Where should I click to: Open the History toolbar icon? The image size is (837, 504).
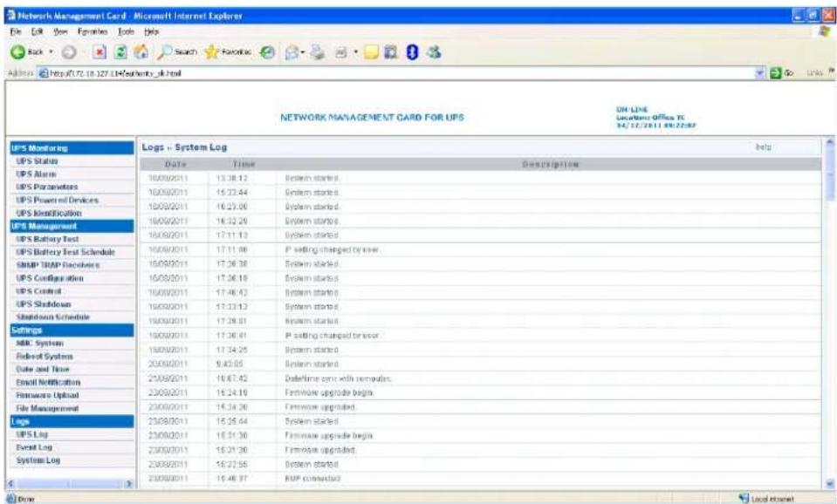pyautogui.click(x=267, y=51)
